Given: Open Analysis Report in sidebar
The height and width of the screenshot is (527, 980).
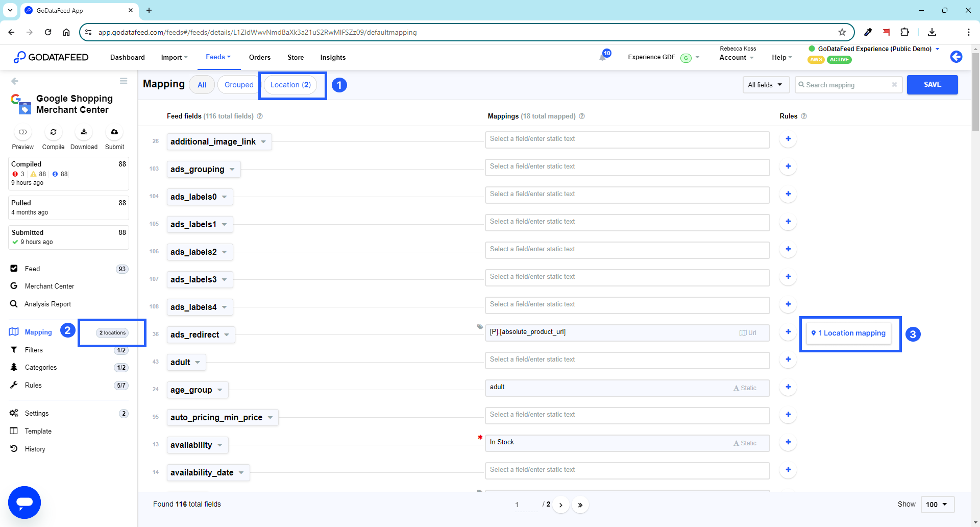Looking at the screenshot, I should (x=47, y=304).
